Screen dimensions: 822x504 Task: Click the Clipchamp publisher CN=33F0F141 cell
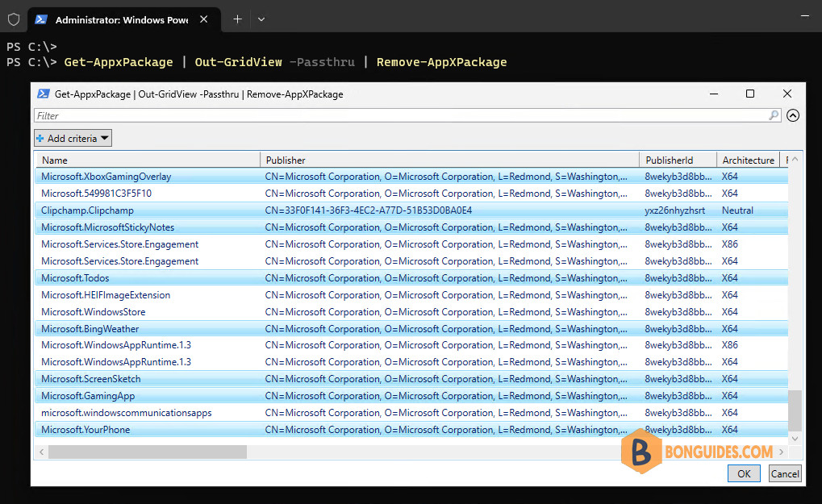(369, 210)
